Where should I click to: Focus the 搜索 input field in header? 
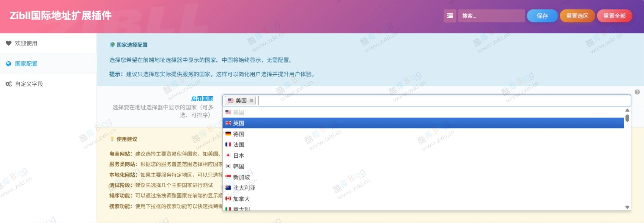click(x=491, y=16)
